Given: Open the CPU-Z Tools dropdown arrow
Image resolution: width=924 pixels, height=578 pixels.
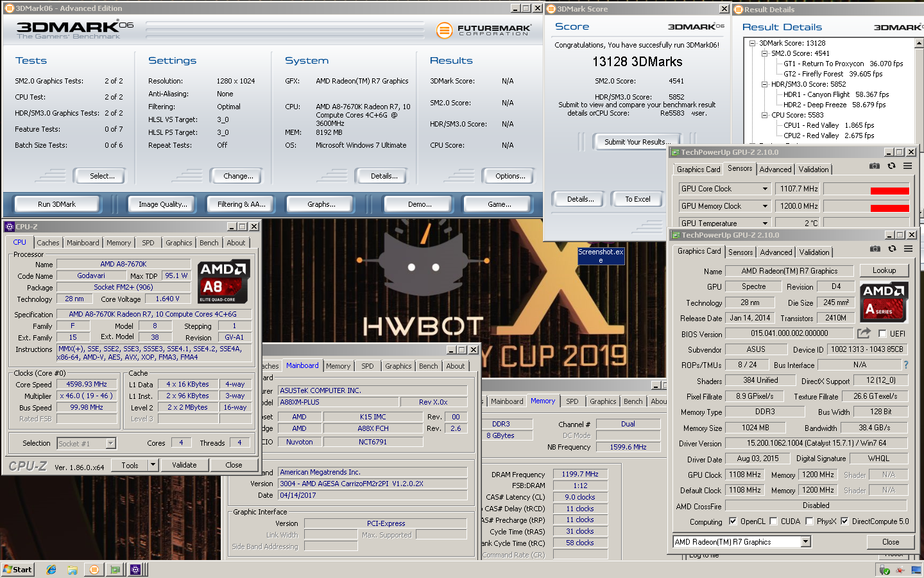Looking at the screenshot, I should (153, 465).
